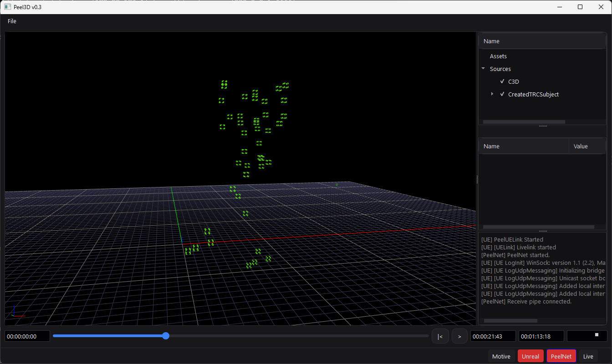This screenshot has height=364, width=612.
Task: Collapse the Sources tree node
Action: pos(483,69)
